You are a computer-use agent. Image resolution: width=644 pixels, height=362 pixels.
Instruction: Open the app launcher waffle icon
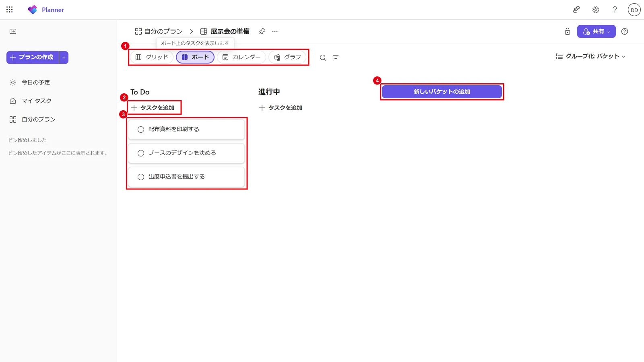click(10, 10)
